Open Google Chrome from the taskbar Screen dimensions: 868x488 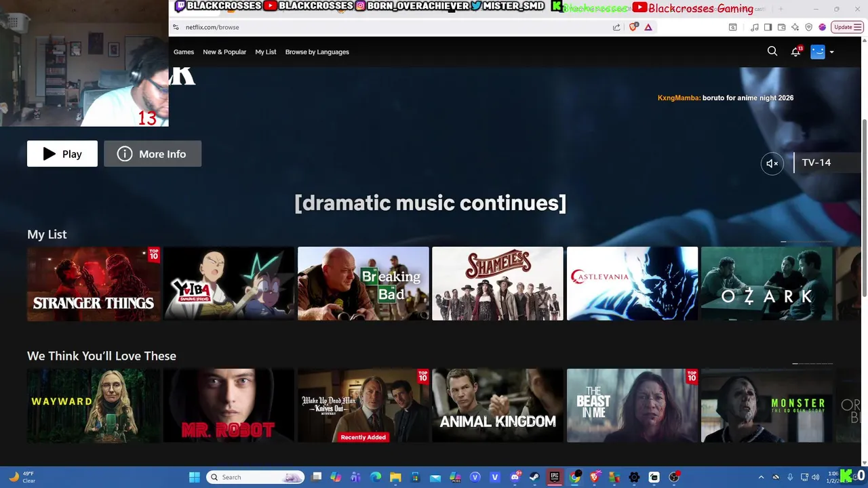coord(574,477)
